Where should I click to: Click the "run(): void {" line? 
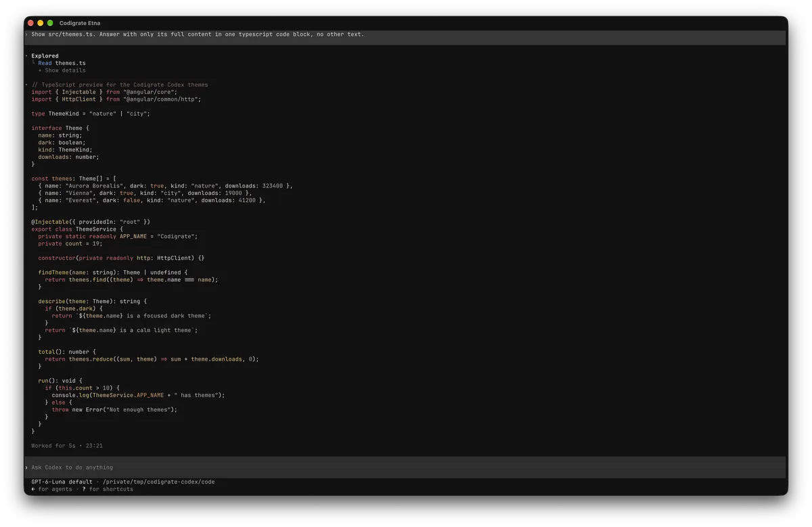[60, 381]
